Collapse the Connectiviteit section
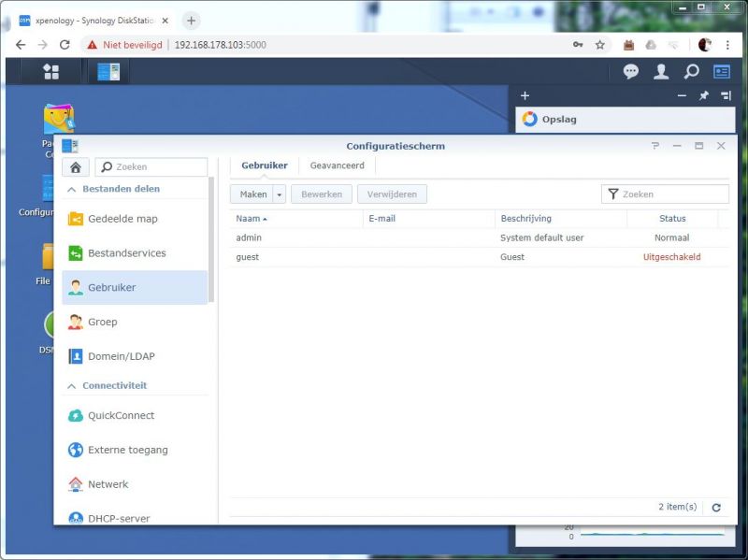 pos(72,386)
